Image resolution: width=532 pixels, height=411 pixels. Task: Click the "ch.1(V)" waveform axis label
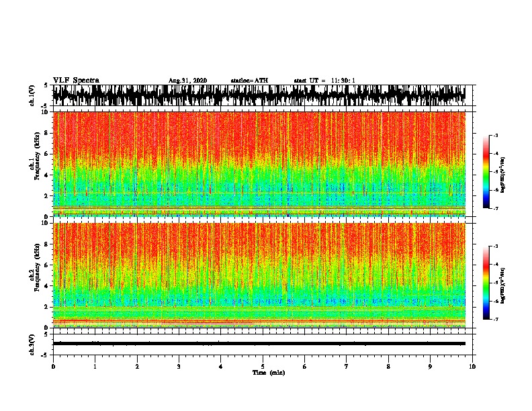click(32, 95)
